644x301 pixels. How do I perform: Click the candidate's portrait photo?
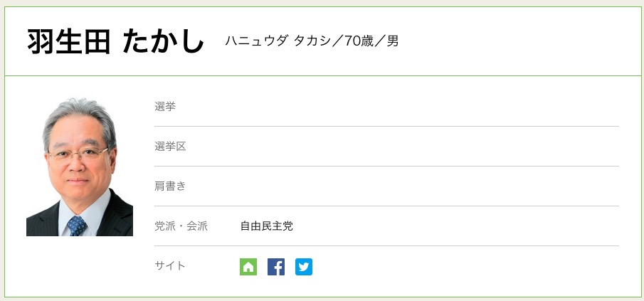pos(80,167)
